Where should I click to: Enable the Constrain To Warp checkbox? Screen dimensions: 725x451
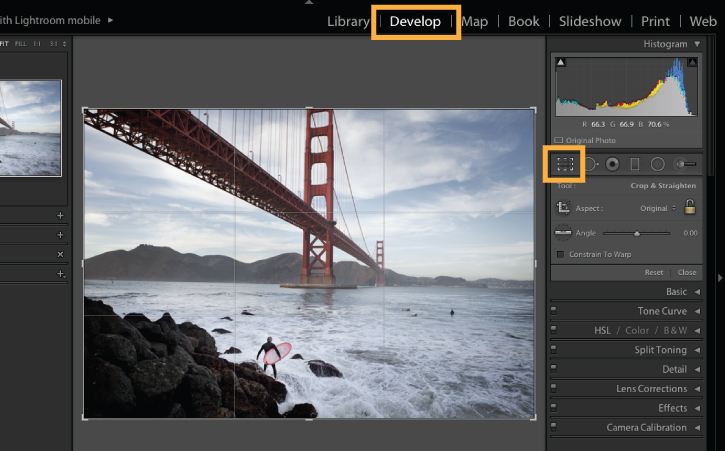pos(560,254)
